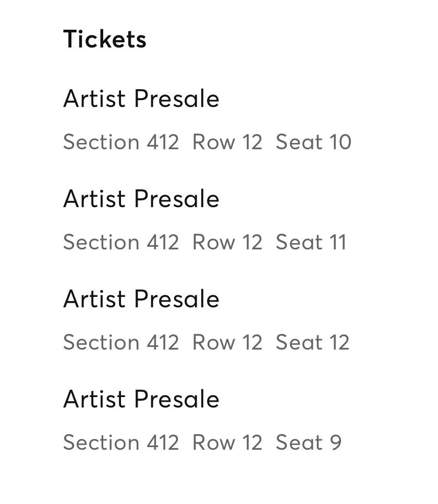Viewport: 438px width, 504px height.
Task: Click the 'Seat 11' label
Action: [x=311, y=243]
